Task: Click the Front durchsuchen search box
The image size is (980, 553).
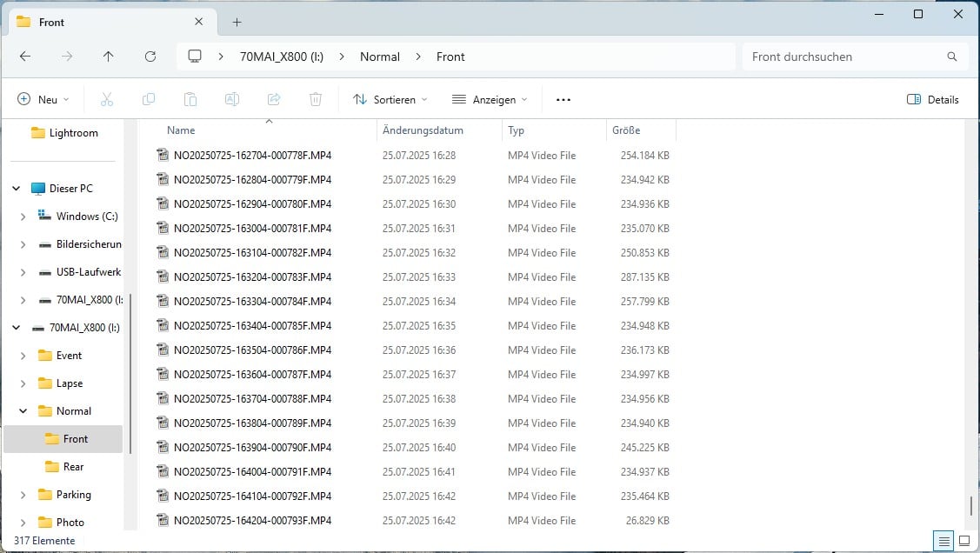Action: tap(843, 57)
